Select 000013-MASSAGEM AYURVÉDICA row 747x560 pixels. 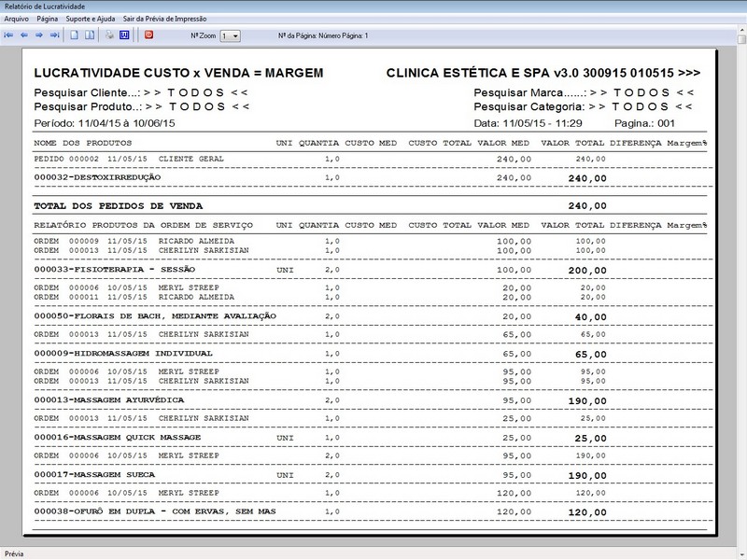(320, 400)
